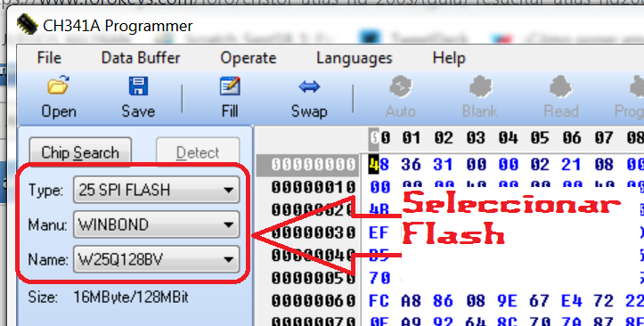Open the Operate menu

pos(249,58)
